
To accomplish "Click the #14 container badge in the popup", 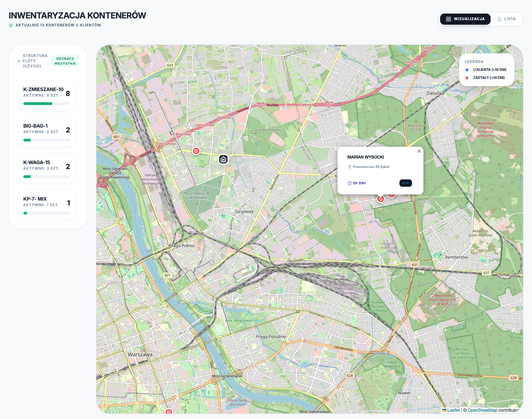I will [406, 183].
